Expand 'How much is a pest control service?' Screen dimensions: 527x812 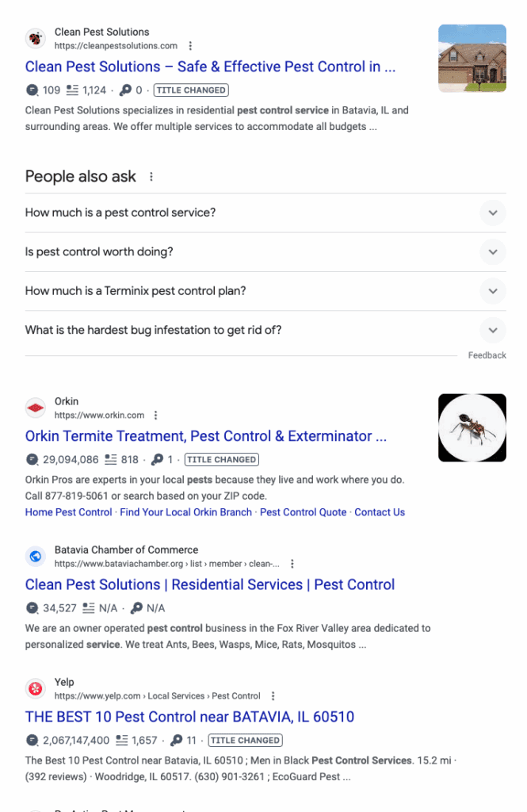click(x=265, y=213)
